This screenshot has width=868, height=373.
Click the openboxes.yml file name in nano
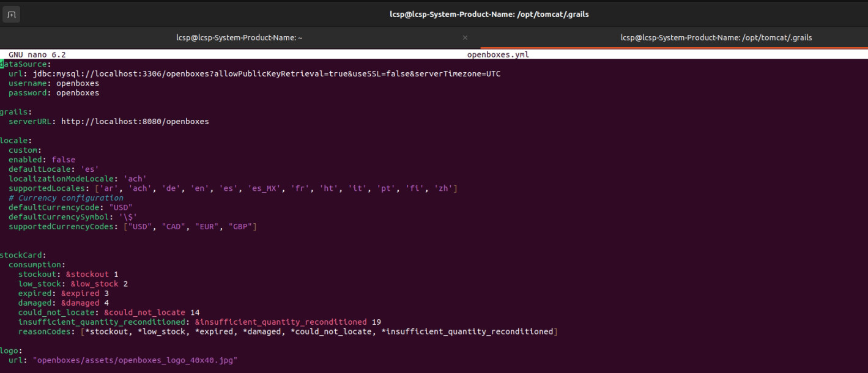(x=498, y=54)
